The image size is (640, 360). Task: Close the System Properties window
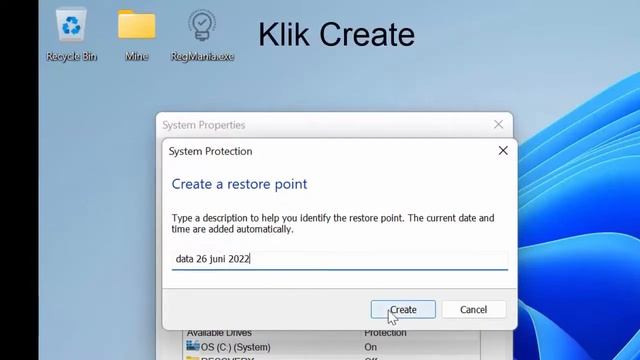(x=498, y=124)
